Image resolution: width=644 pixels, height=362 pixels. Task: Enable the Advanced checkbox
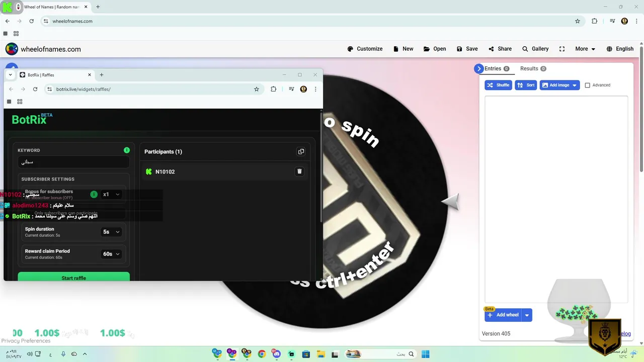click(x=587, y=85)
